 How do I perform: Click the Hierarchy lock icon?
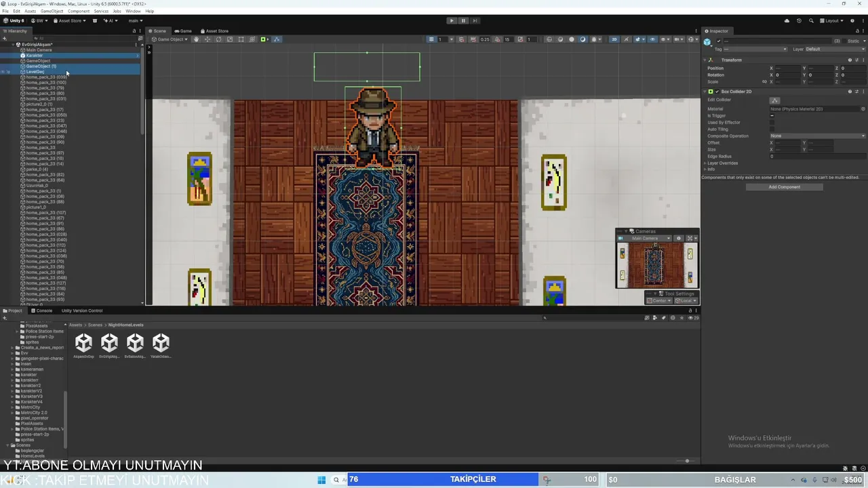tap(134, 31)
